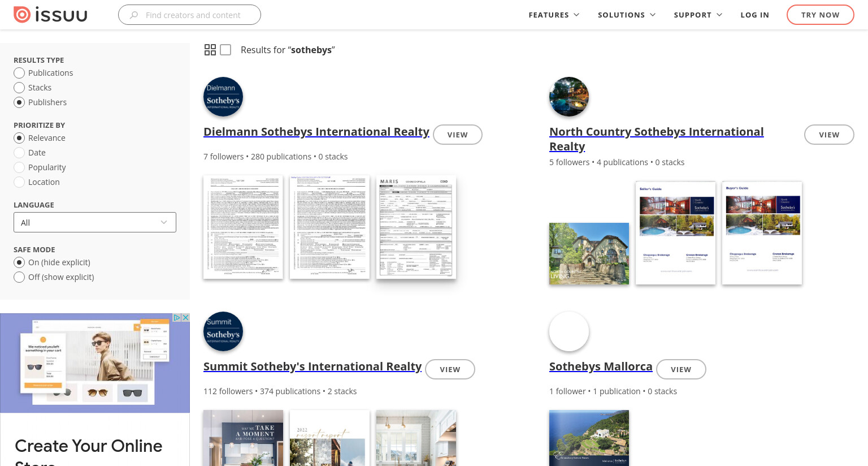Image resolution: width=868 pixels, height=466 pixels.
Task: Close the advertisement with X icon
Action: (x=185, y=318)
